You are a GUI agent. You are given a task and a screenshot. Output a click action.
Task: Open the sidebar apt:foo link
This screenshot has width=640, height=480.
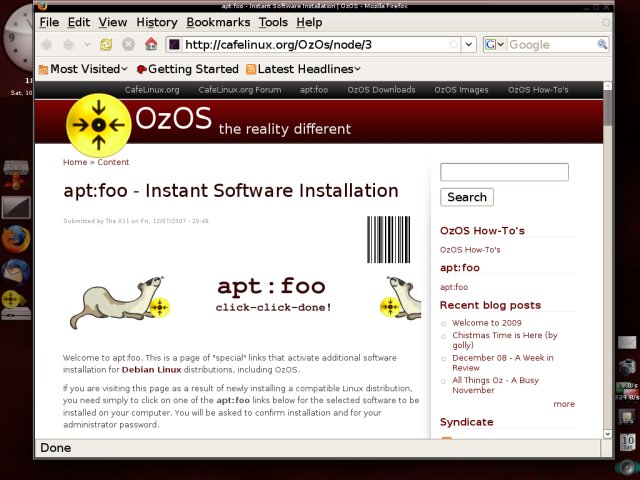[x=454, y=287]
